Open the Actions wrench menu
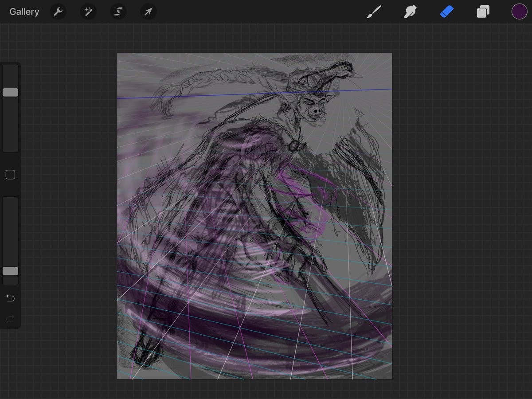This screenshot has width=532, height=399. pyautogui.click(x=58, y=12)
